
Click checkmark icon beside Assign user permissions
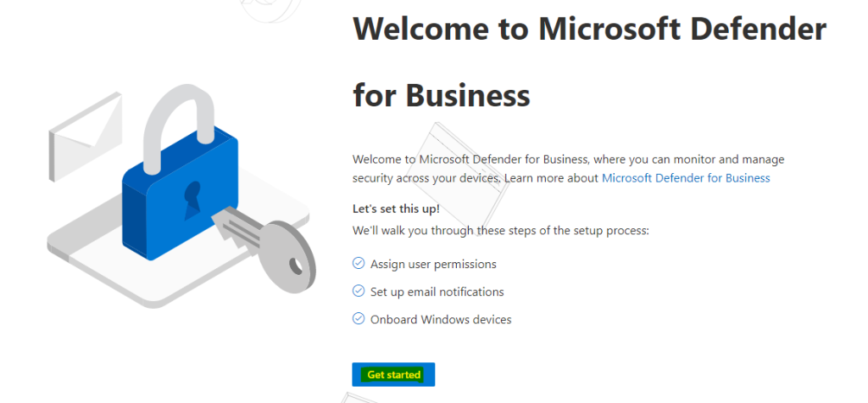[359, 263]
